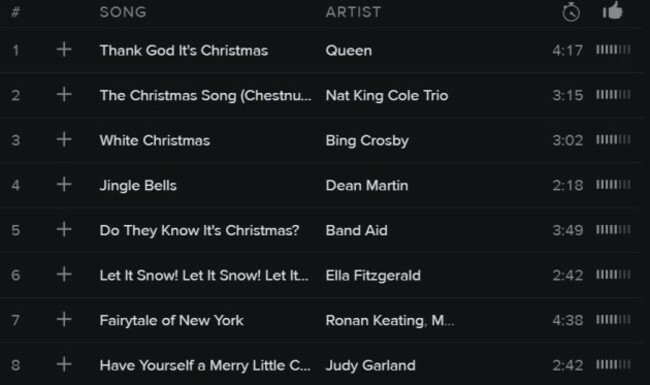Image resolution: width=650 pixels, height=385 pixels.
Task: Sort tracks by the SONG column header
Action: [x=123, y=12]
